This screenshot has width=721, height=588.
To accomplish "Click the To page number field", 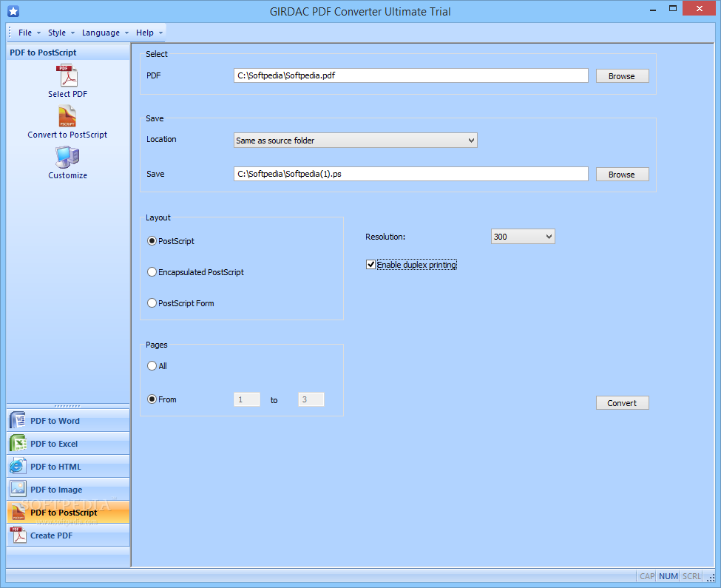I will coord(311,399).
